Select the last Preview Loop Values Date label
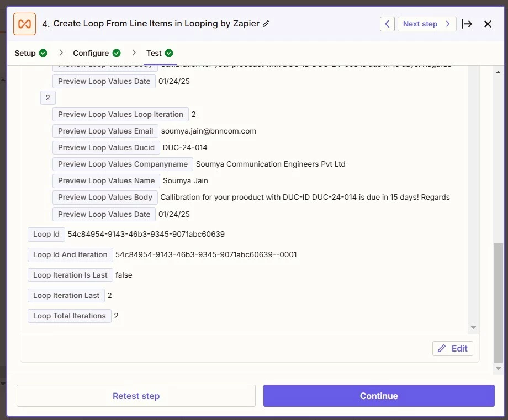508x420 pixels. [104, 214]
